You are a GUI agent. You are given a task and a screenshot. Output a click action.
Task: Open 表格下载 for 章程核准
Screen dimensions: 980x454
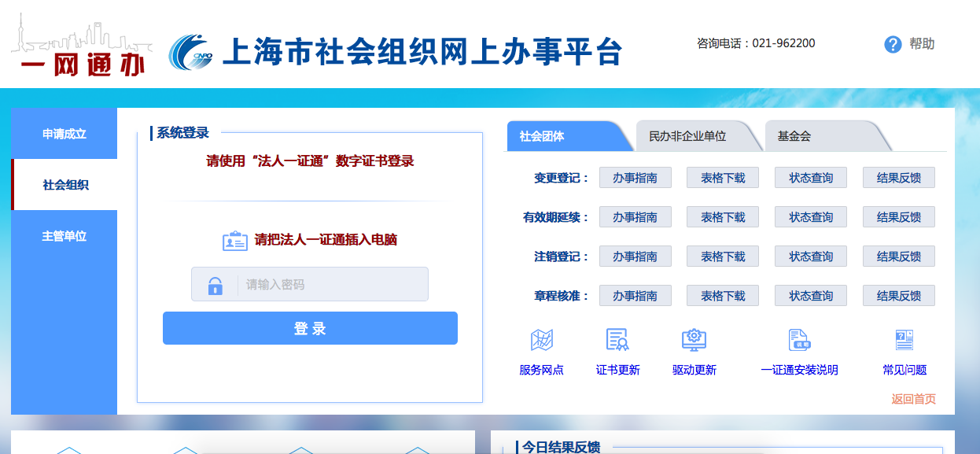click(x=723, y=296)
